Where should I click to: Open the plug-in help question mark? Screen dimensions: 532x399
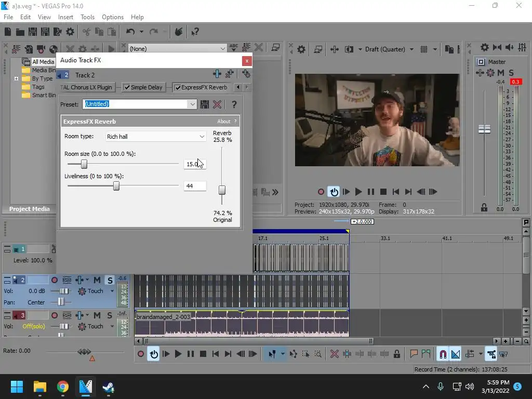pos(234,104)
